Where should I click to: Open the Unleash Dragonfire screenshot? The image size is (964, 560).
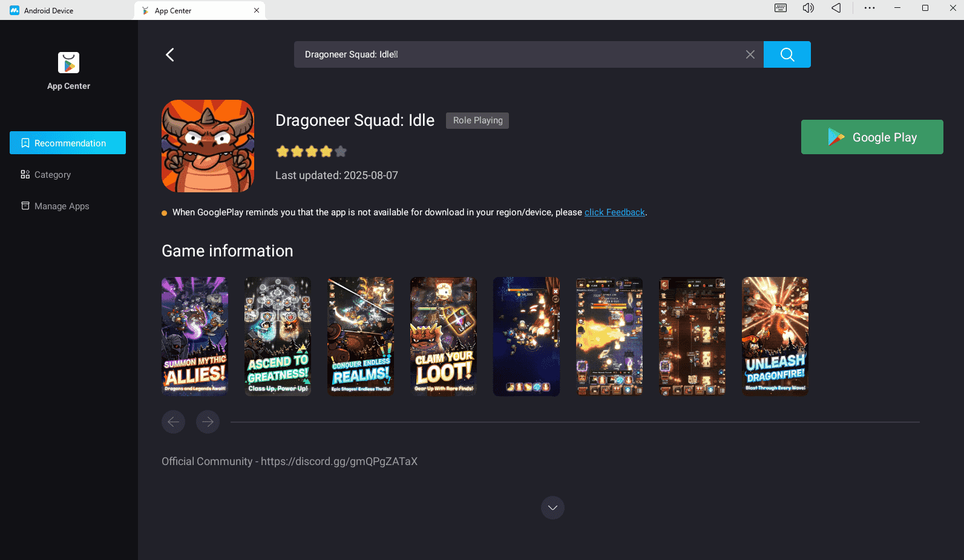pyautogui.click(x=775, y=336)
